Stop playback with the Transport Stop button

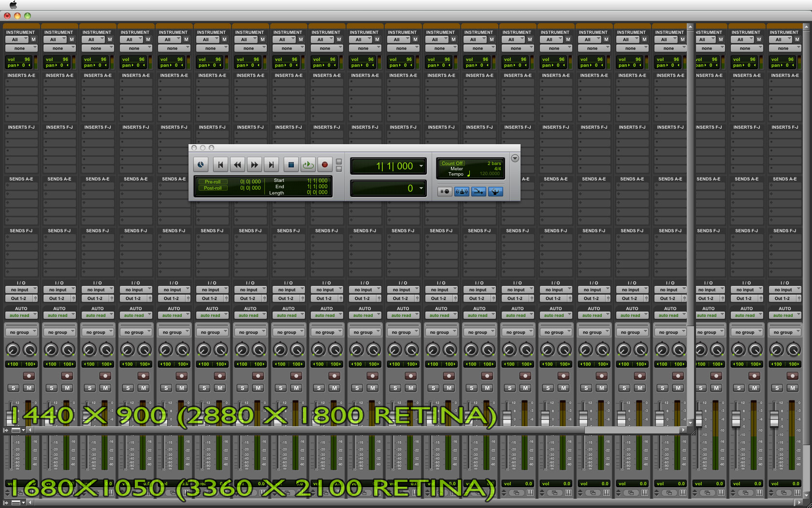tap(291, 165)
